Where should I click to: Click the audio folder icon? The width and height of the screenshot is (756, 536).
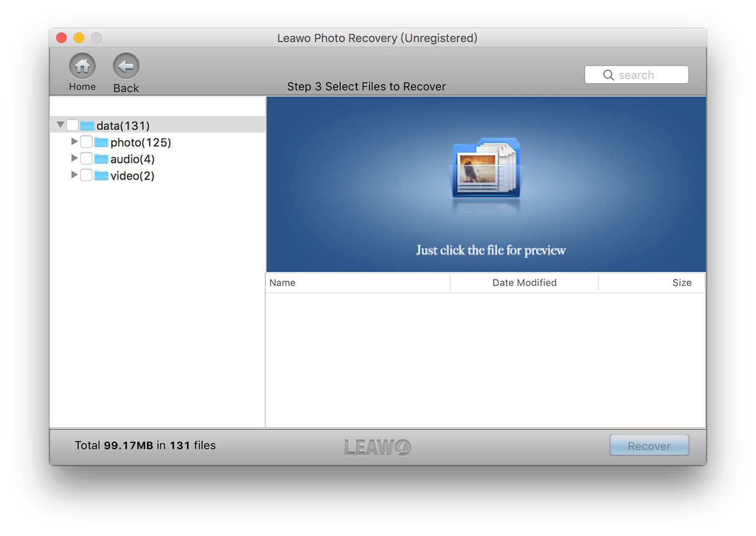click(x=101, y=159)
